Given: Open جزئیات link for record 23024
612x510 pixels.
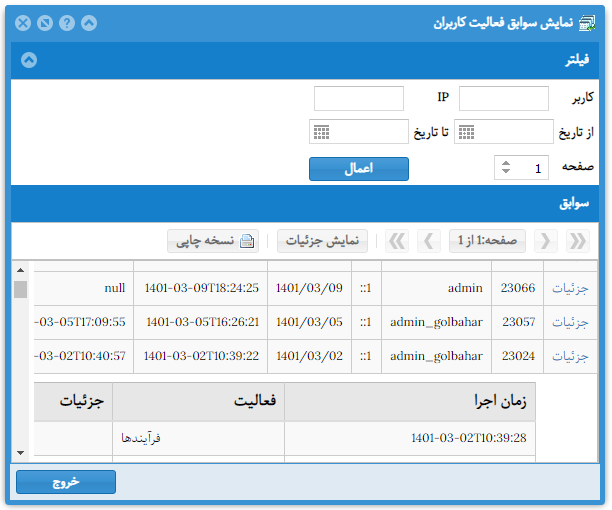Looking at the screenshot, I should [x=570, y=356].
